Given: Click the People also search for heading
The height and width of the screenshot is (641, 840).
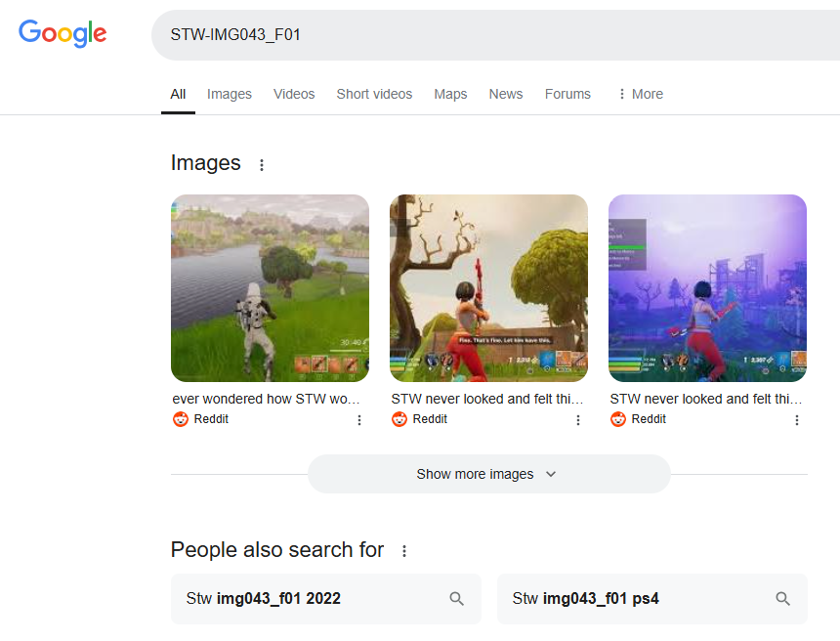Looking at the screenshot, I should [x=277, y=550].
